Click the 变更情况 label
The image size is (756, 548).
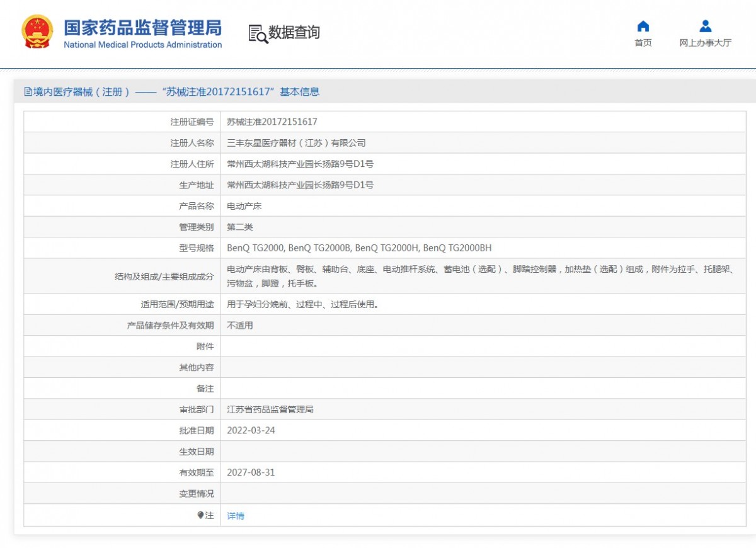197,494
